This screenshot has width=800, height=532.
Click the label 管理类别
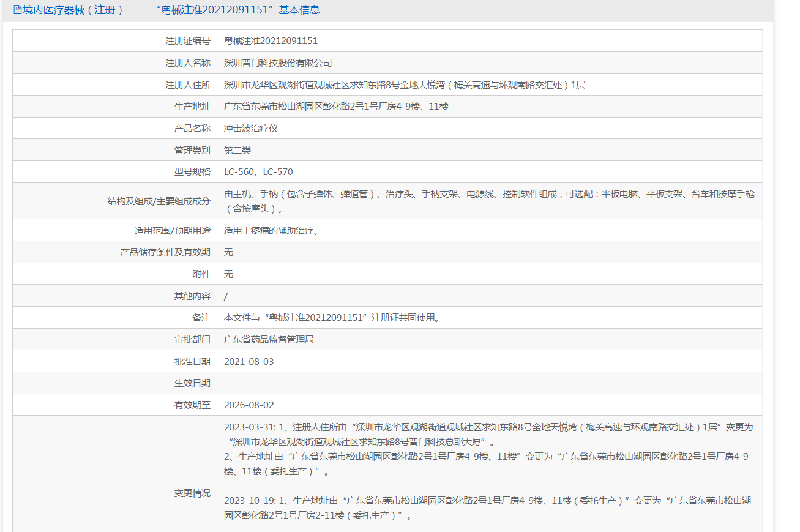192,150
